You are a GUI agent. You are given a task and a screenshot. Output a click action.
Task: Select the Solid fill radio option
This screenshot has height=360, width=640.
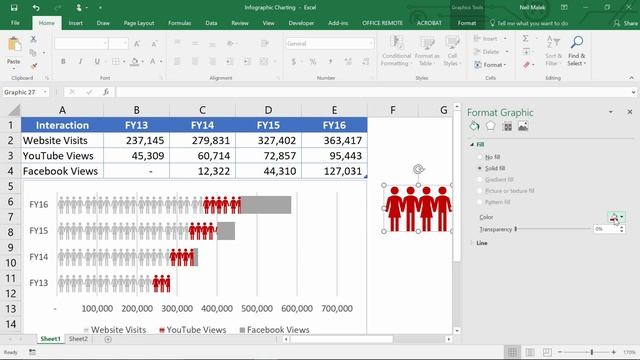(x=480, y=168)
